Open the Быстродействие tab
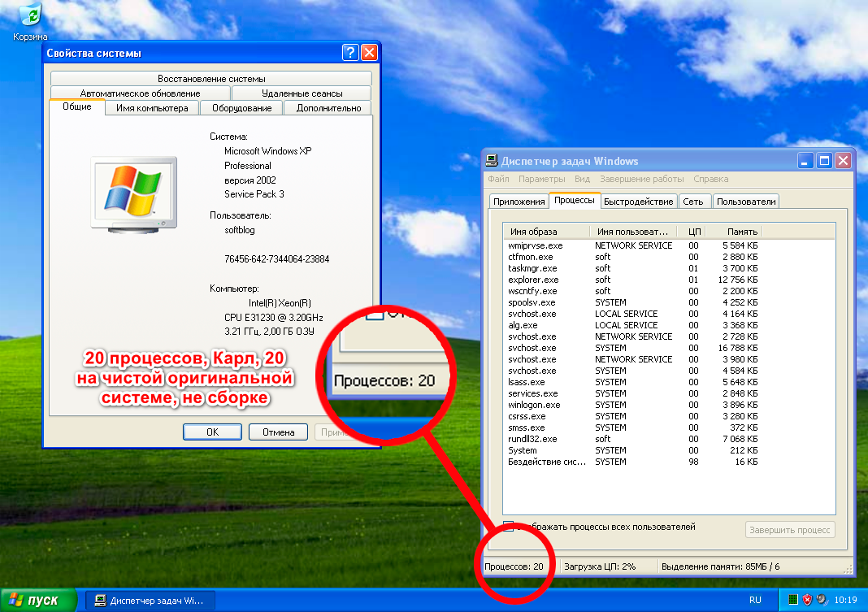 coord(638,202)
